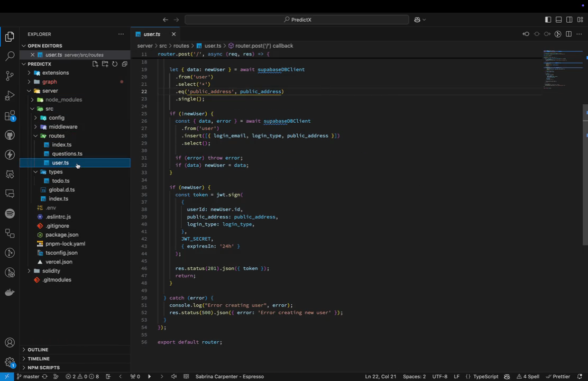This screenshot has width=588, height=381.
Task: Open the Search view in activity bar
Action: pyautogui.click(x=10, y=56)
